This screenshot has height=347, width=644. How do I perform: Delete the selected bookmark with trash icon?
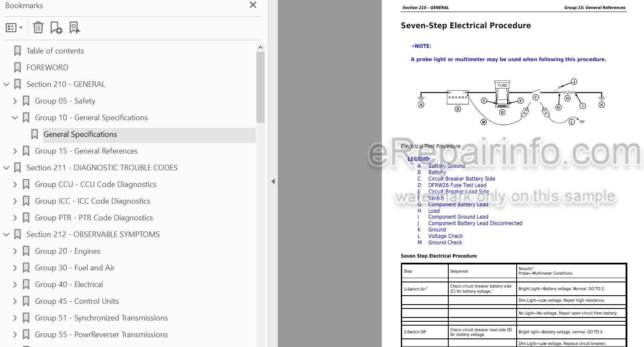tap(38, 28)
